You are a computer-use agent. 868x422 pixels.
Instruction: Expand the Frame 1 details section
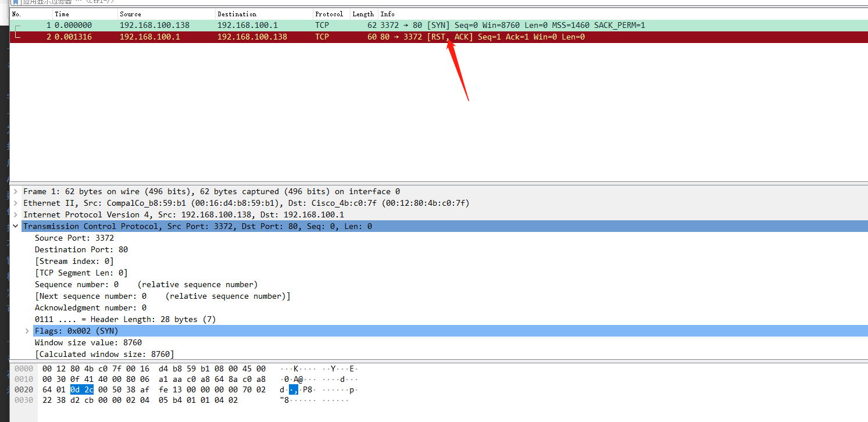(x=15, y=191)
